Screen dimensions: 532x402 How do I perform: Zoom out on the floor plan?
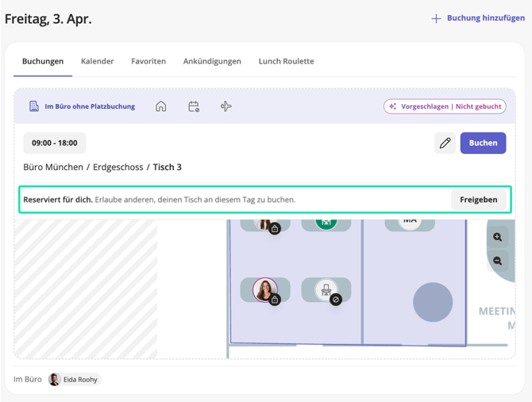pyautogui.click(x=498, y=261)
